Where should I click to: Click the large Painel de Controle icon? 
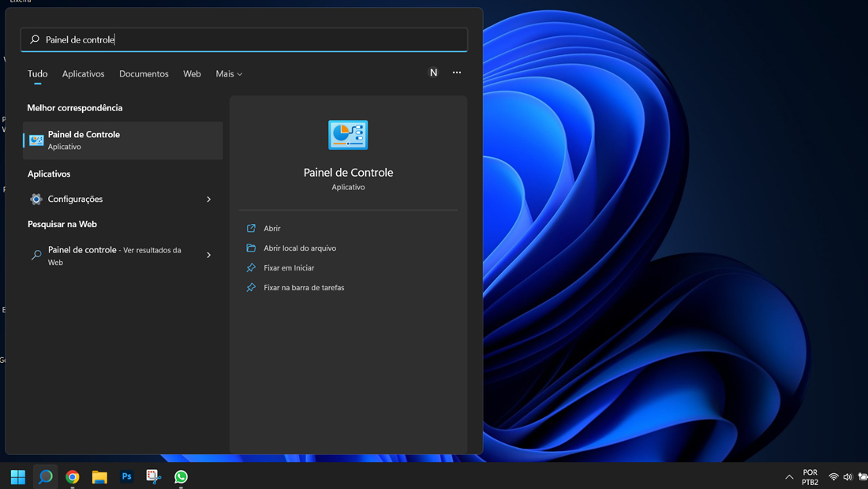[348, 135]
